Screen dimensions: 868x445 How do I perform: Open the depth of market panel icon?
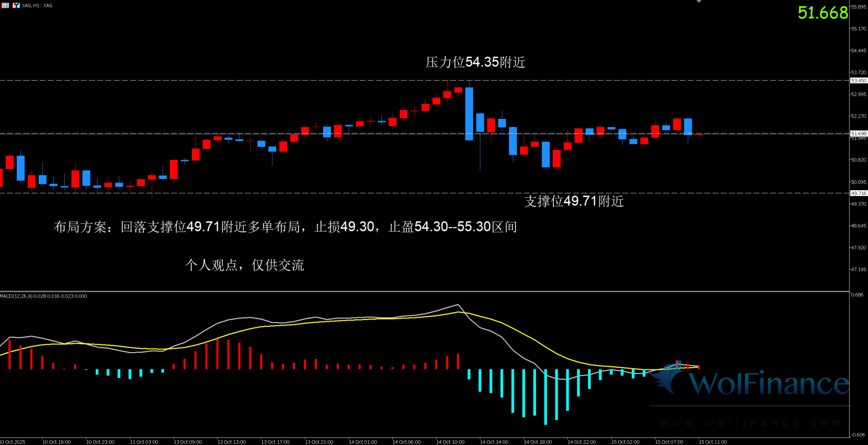click(x=5, y=5)
